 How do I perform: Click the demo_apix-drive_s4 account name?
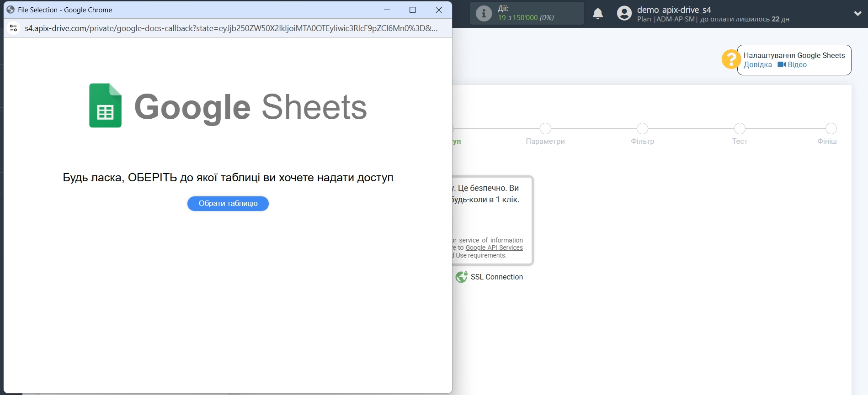[674, 10]
